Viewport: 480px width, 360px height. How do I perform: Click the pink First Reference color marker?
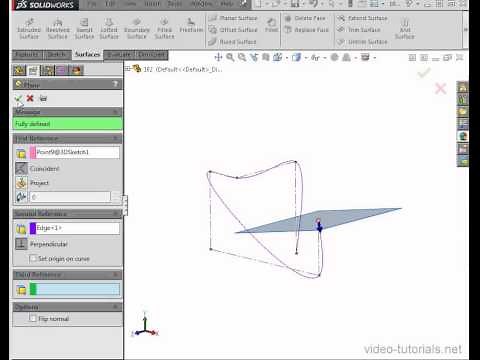pyautogui.click(x=33, y=152)
